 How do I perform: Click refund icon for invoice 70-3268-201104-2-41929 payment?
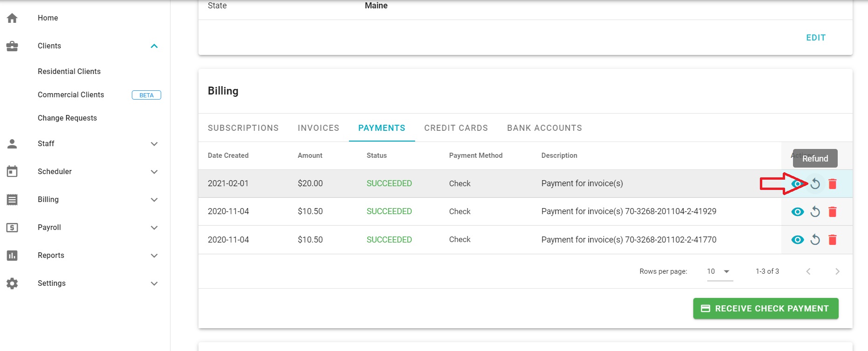click(x=815, y=212)
